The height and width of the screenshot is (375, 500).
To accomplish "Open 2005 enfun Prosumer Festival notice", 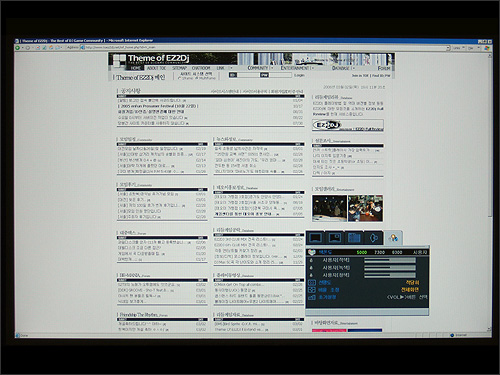I will point(158,106).
